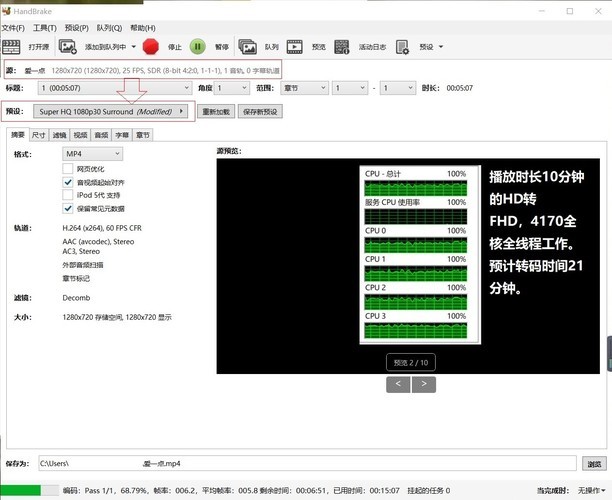Click the encoding progress bar

(x=30, y=490)
